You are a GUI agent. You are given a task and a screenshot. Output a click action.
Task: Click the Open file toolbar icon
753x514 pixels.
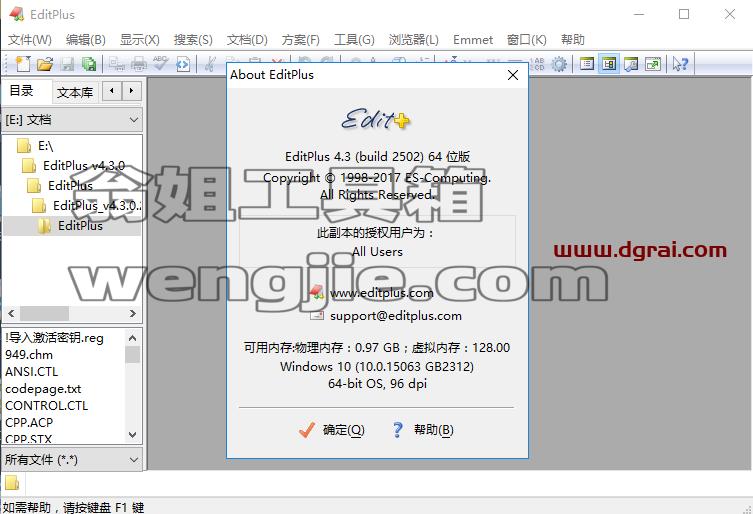(45, 64)
